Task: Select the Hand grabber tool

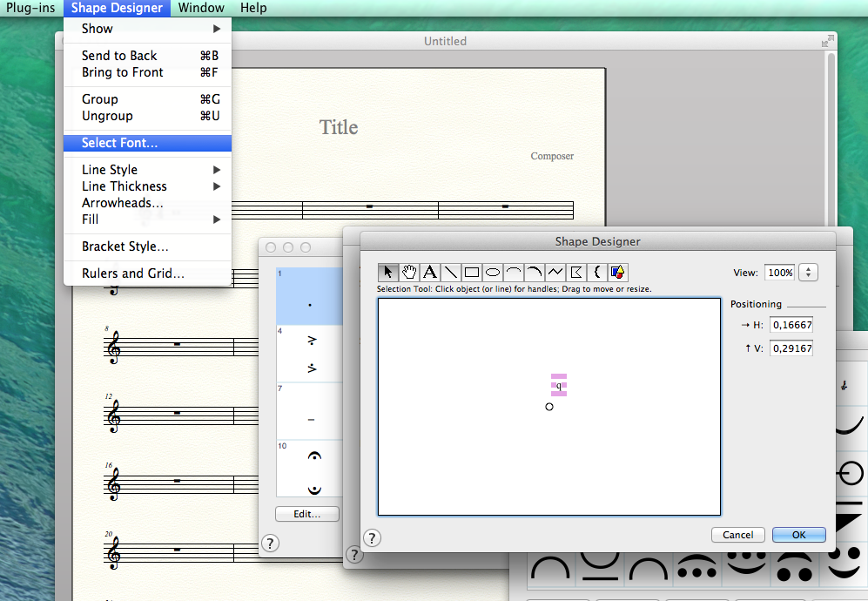Action: 409,272
